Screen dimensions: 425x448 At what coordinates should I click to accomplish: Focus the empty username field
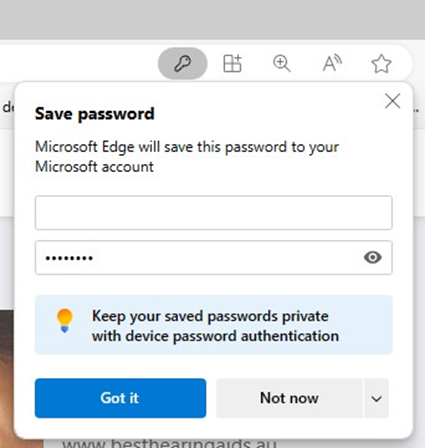pyautogui.click(x=213, y=213)
